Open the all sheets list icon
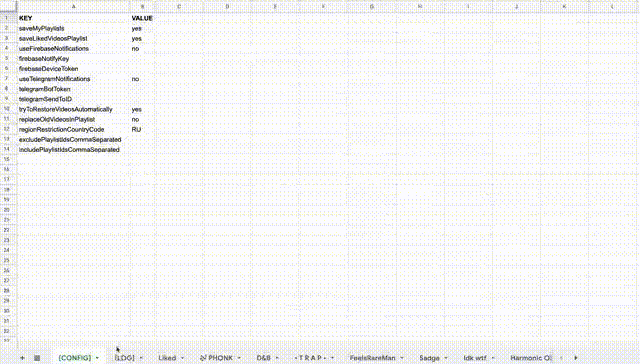The image size is (640, 364). click(x=37, y=358)
